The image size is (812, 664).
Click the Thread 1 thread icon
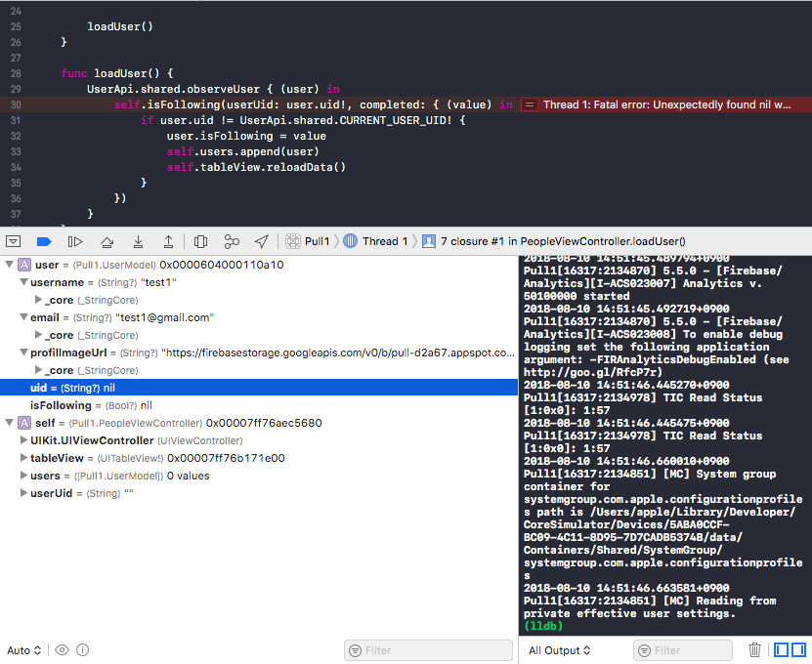coord(351,241)
